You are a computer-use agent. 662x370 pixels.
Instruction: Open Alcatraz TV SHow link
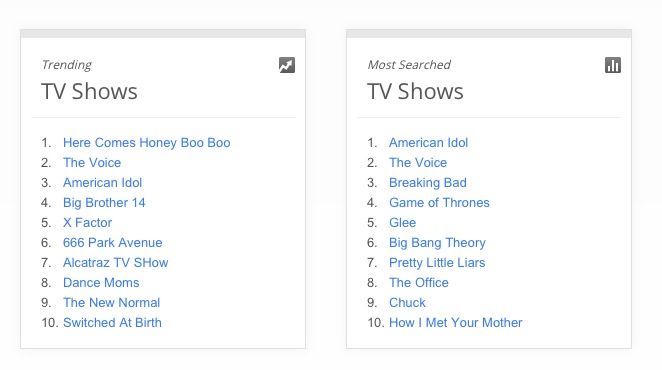click(115, 263)
